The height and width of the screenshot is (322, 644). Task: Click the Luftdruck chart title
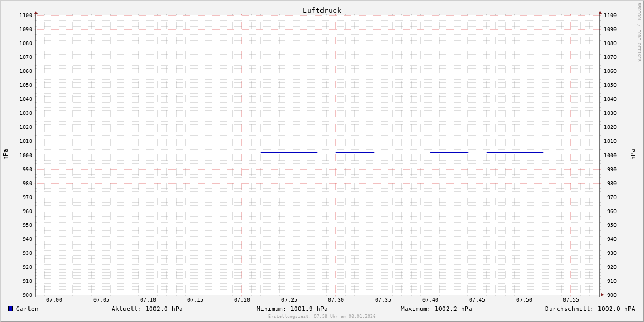[321, 10]
